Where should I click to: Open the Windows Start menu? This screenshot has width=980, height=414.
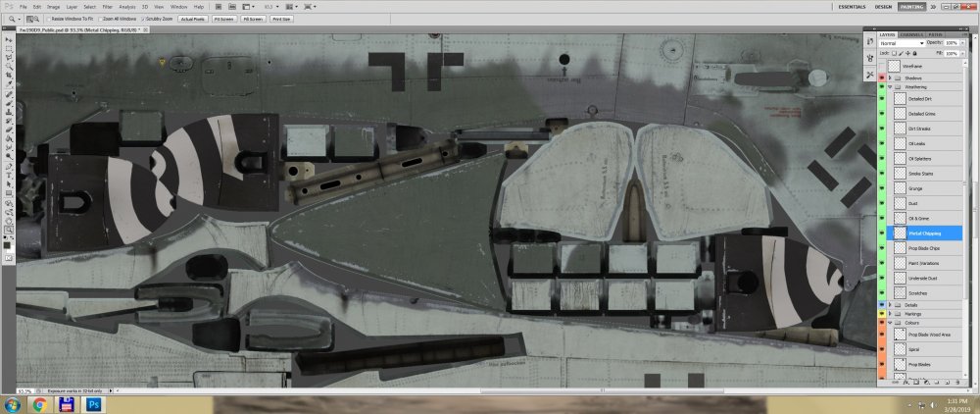(x=12, y=404)
